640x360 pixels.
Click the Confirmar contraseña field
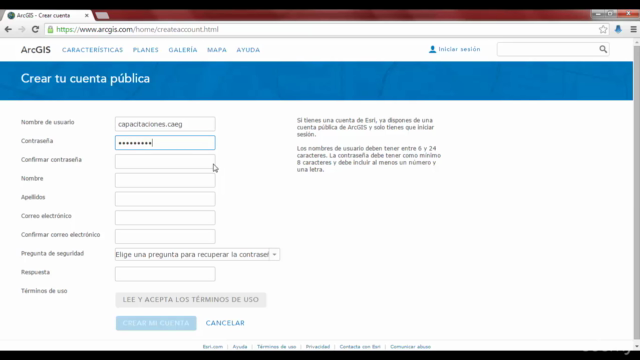(165, 162)
